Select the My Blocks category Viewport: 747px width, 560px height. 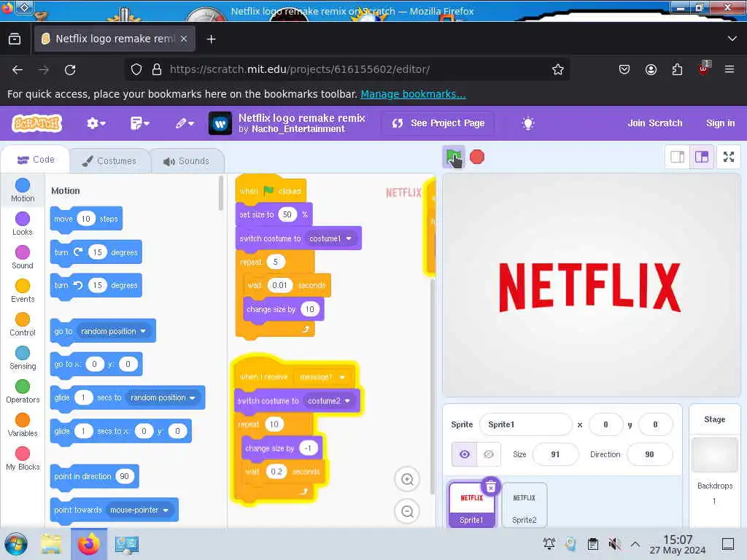pyautogui.click(x=23, y=459)
